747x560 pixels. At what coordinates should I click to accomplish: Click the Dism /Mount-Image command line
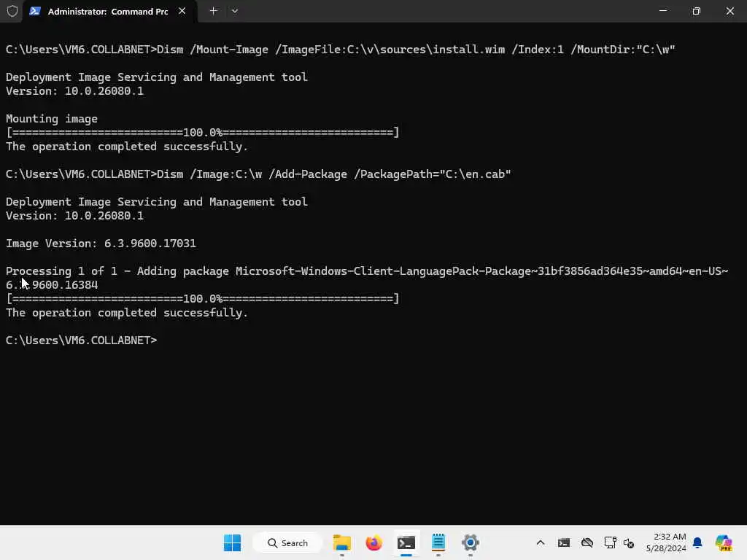tap(340, 50)
